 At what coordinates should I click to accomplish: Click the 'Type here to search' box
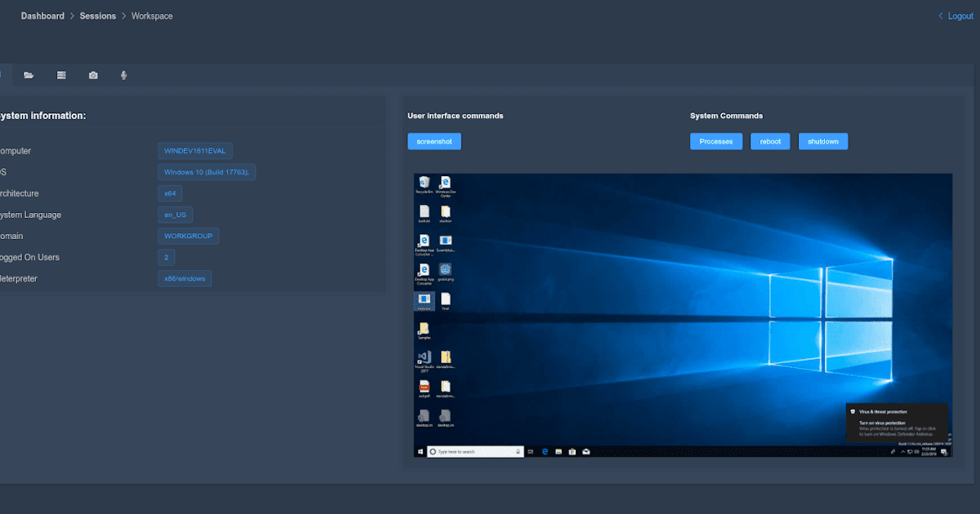pos(475,452)
